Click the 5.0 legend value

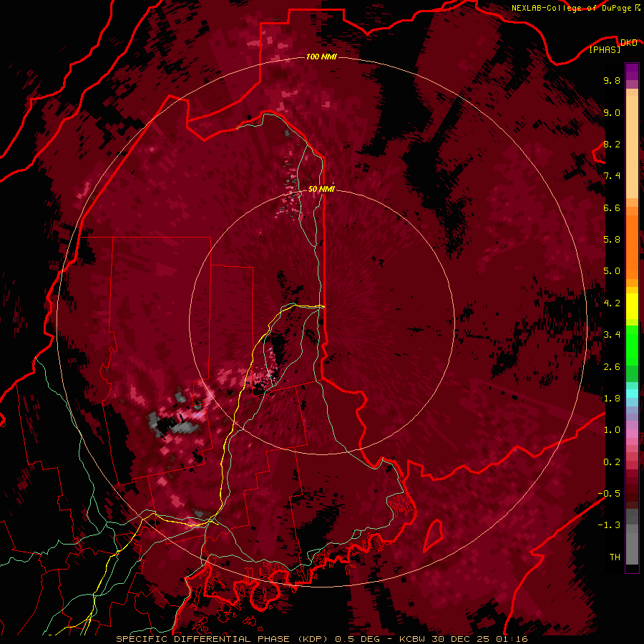(x=612, y=271)
